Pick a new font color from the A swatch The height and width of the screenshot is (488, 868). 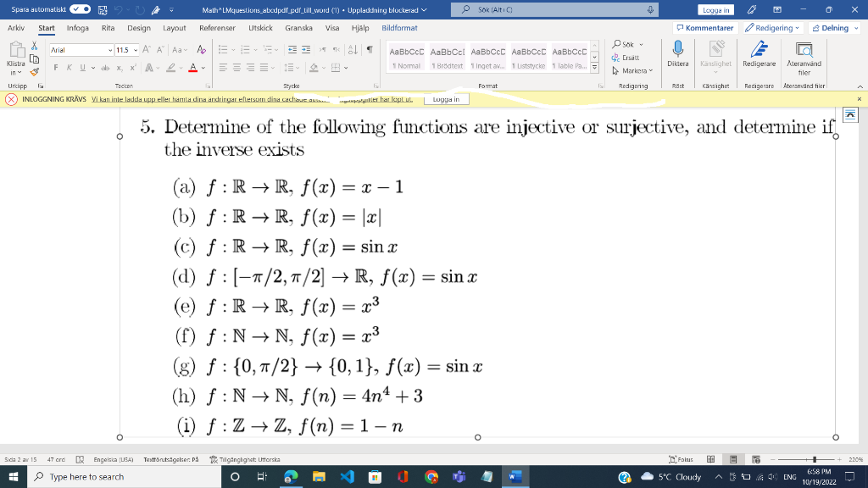pos(193,67)
